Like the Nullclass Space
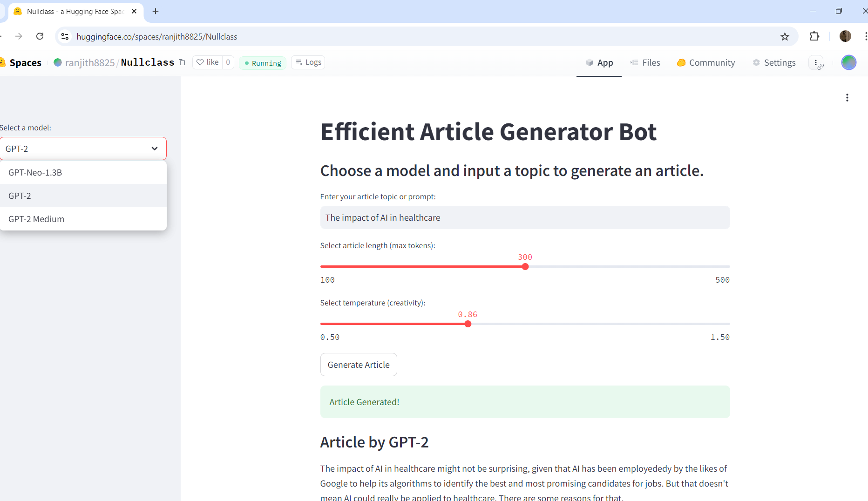The image size is (868, 501). click(x=207, y=62)
